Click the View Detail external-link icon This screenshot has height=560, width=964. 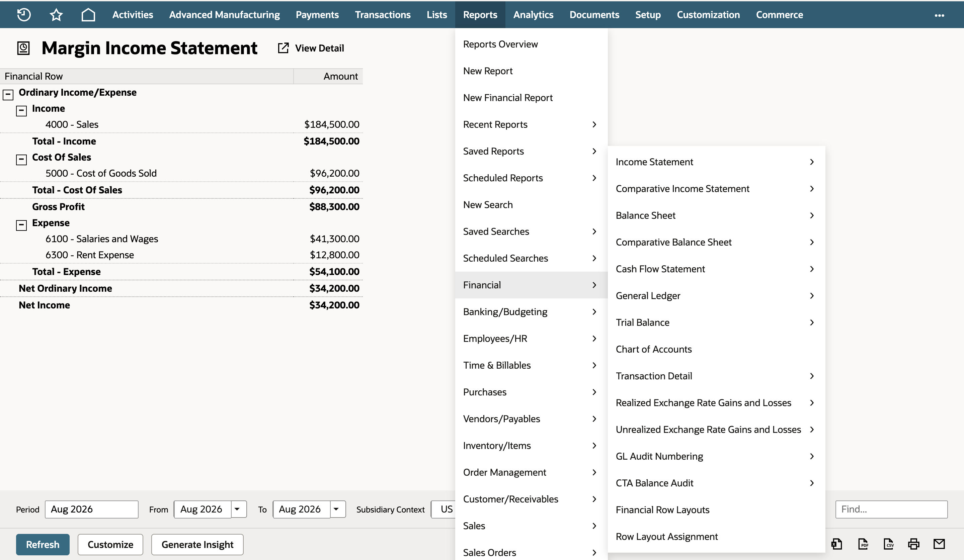click(x=283, y=48)
